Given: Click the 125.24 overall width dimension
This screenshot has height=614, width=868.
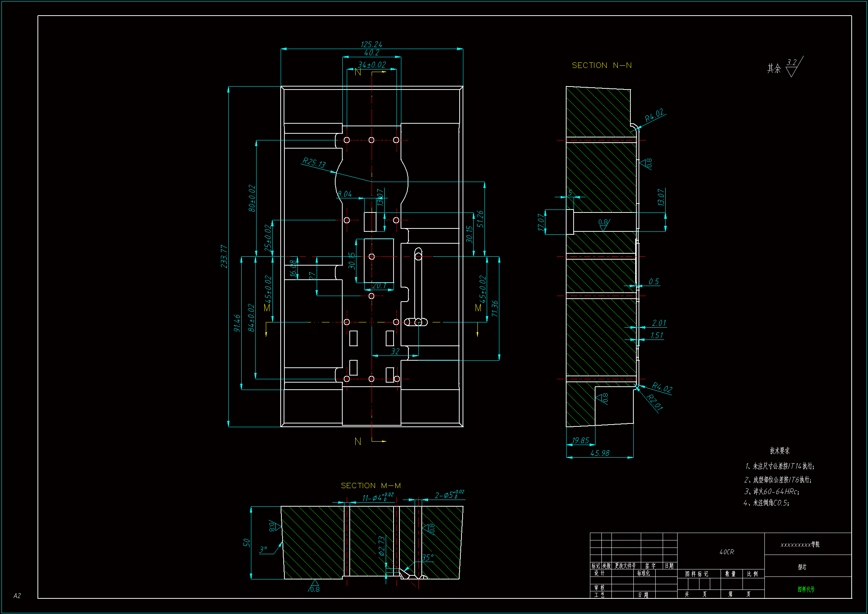Looking at the screenshot, I should click(371, 44).
